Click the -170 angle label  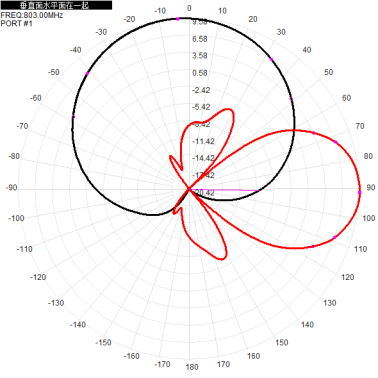[x=162, y=364]
